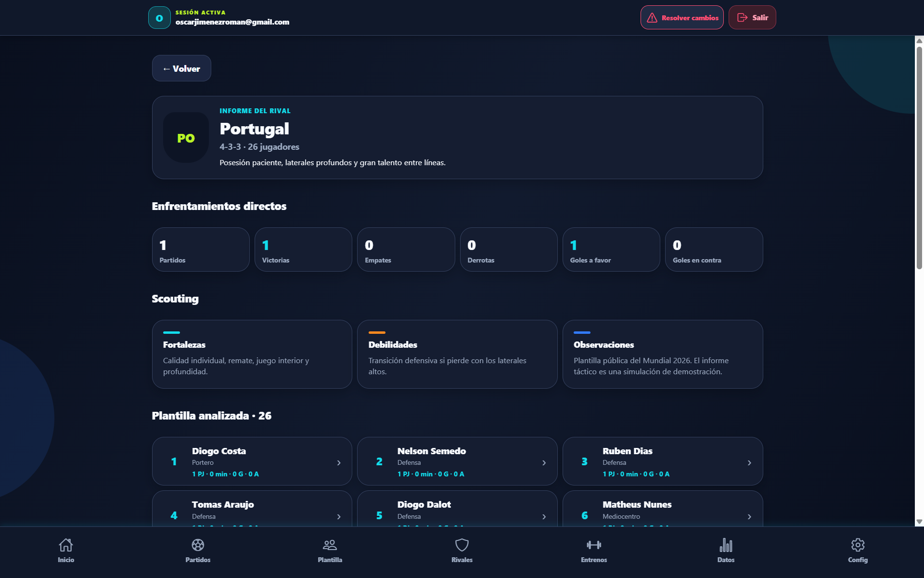Click the warning triangle icon in Resolver cambios

[652, 18]
